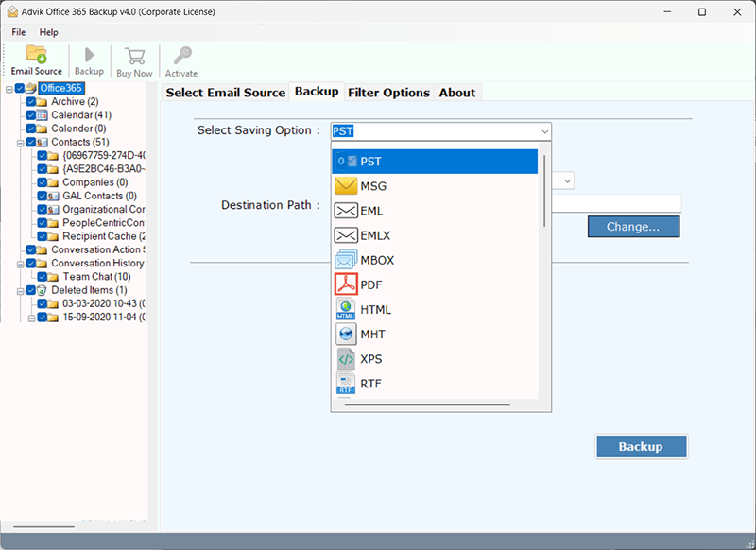Open the Select Saving Option dropdown arrow
The width and height of the screenshot is (756, 550).
(x=544, y=131)
